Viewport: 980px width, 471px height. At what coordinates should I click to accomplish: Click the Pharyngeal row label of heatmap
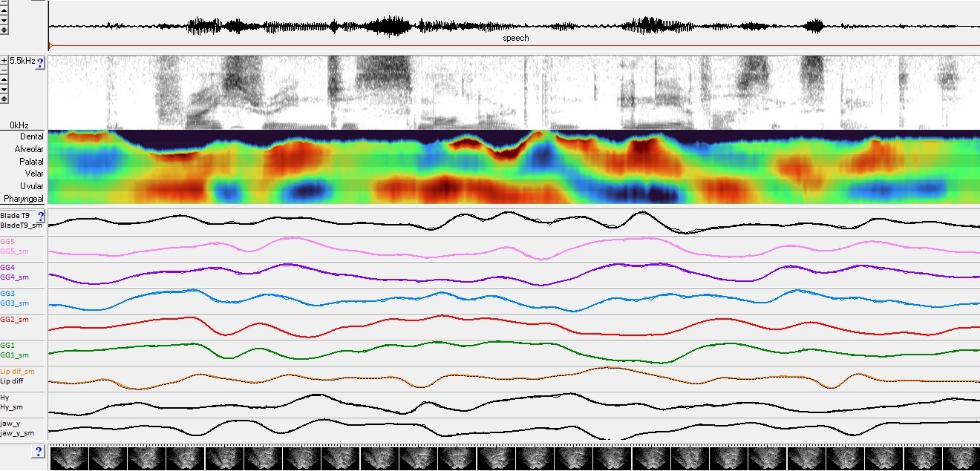point(23,199)
